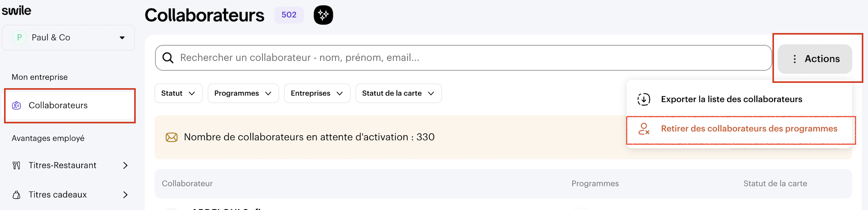The width and height of the screenshot is (868, 210).
Task: Expand the Titres-Restaurant sidebar section
Action: [125, 165]
